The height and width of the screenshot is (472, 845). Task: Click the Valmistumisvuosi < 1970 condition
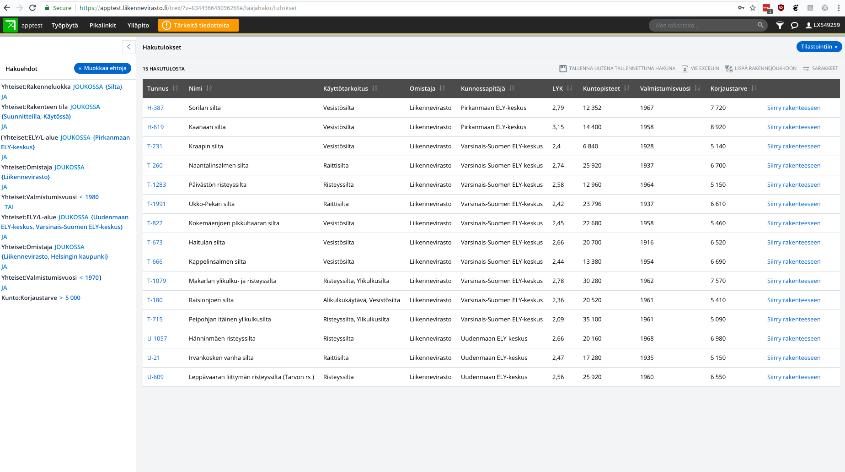[x=51, y=277]
